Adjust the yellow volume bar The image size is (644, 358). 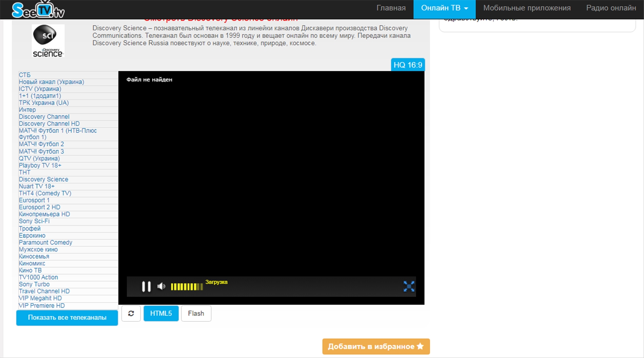pyautogui.click(x=187, y=287)
